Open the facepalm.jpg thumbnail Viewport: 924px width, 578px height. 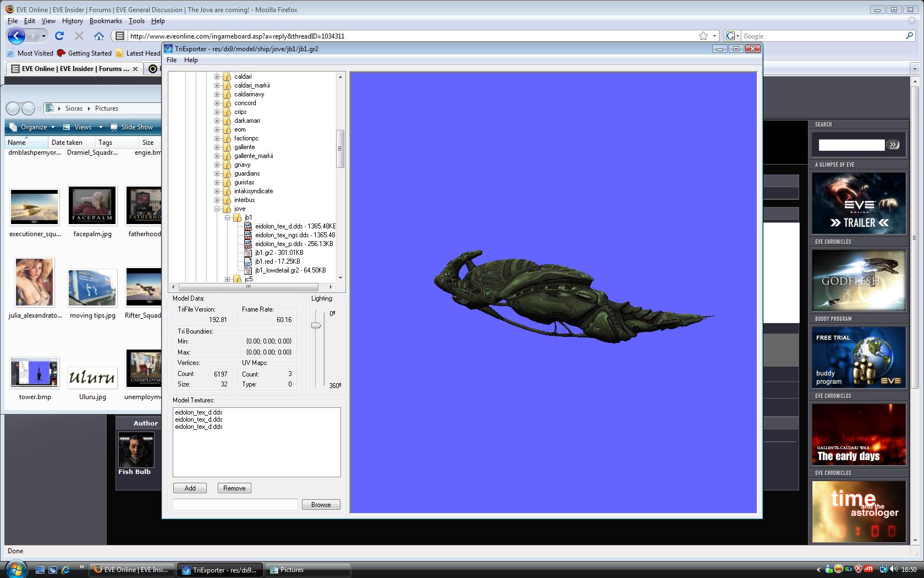coord(92,205)
